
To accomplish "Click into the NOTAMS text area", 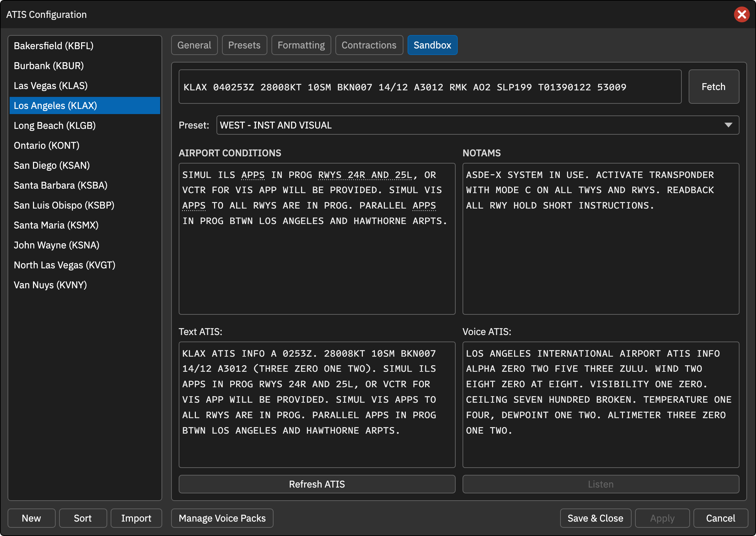I will [x=601, y=239].
